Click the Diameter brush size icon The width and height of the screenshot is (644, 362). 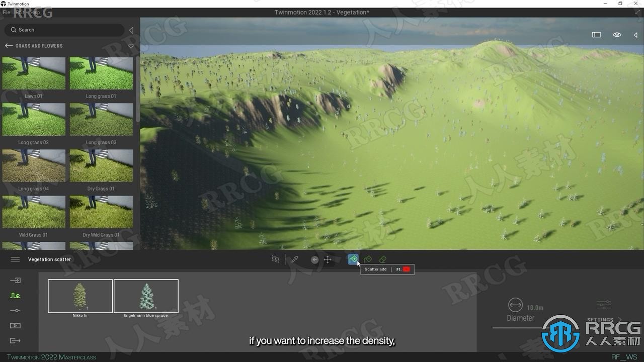click(x=515, y=305)
